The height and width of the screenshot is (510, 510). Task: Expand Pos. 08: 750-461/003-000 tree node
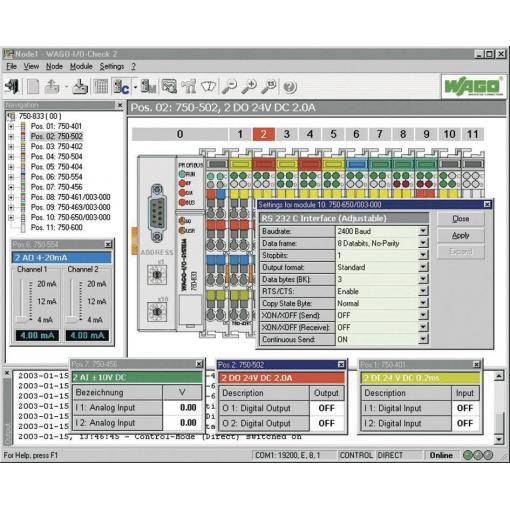click(x=11, y=197)
